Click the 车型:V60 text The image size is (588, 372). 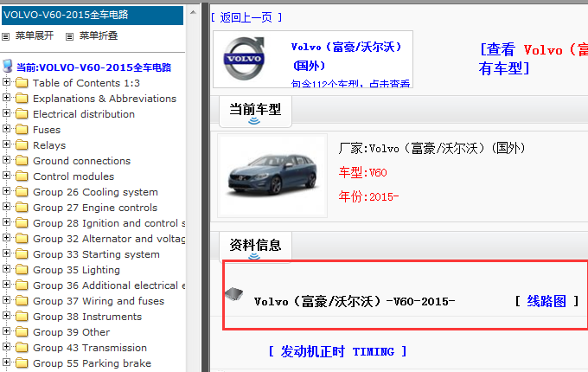tap(362, 172)
